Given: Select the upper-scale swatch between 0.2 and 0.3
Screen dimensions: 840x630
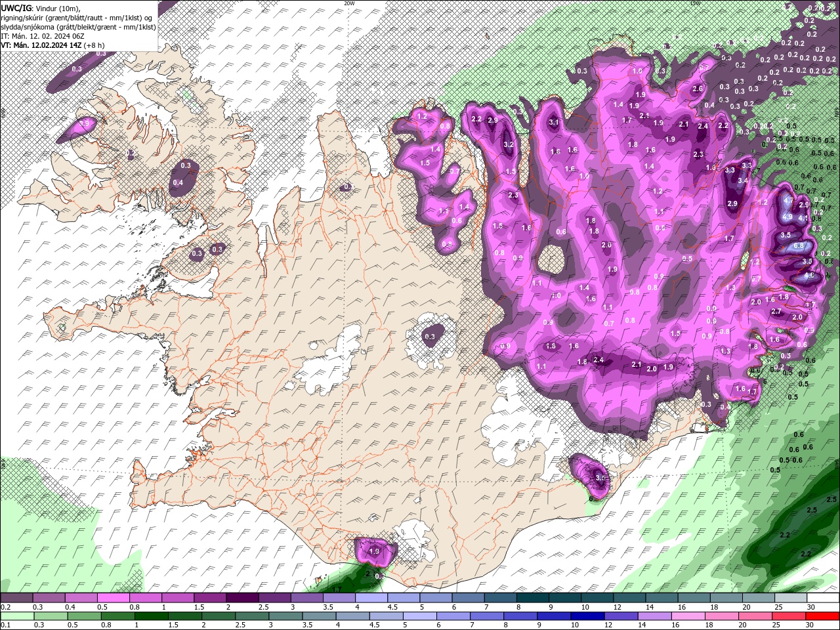Looking at the screenshot, I should point(16,598).
